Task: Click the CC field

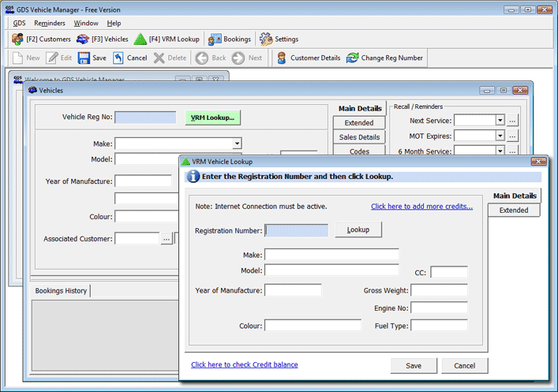Action: [449, 272]
